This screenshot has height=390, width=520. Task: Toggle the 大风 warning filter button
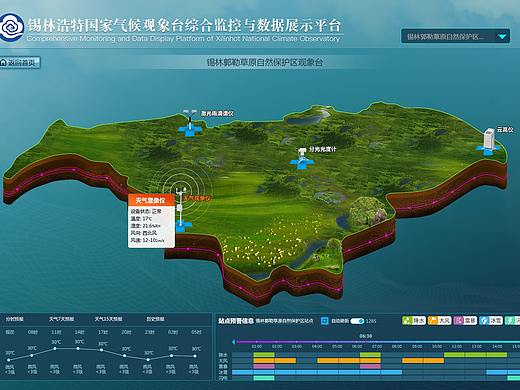pos(439,321)
